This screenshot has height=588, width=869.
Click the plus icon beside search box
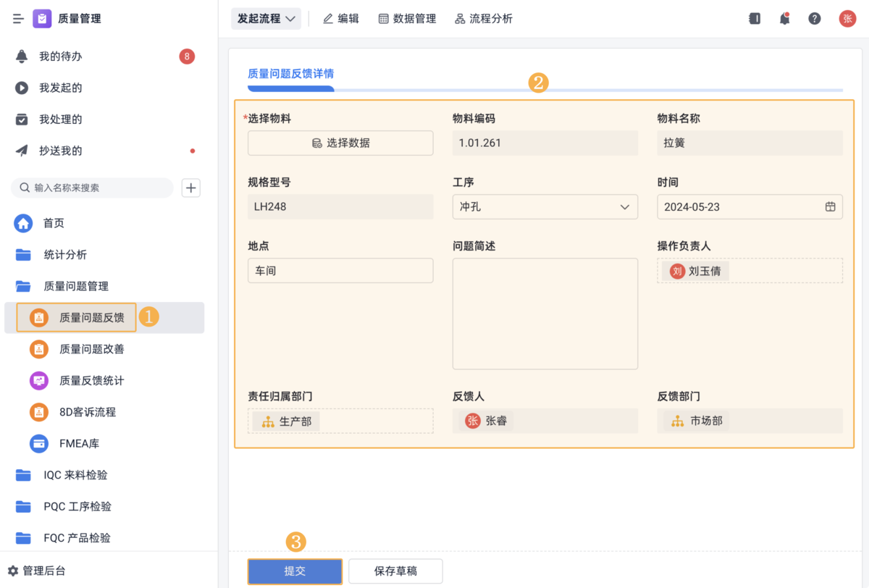point(190,188)
